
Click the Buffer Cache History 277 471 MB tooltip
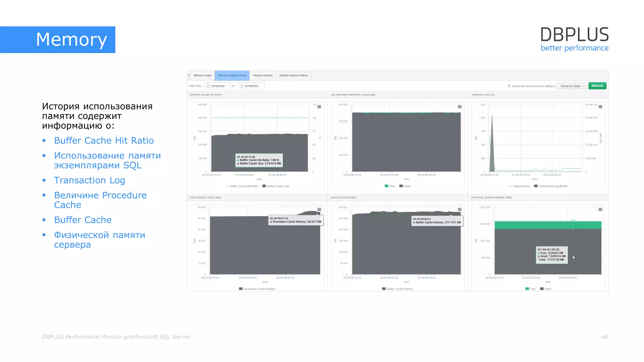tap(437, 221)
